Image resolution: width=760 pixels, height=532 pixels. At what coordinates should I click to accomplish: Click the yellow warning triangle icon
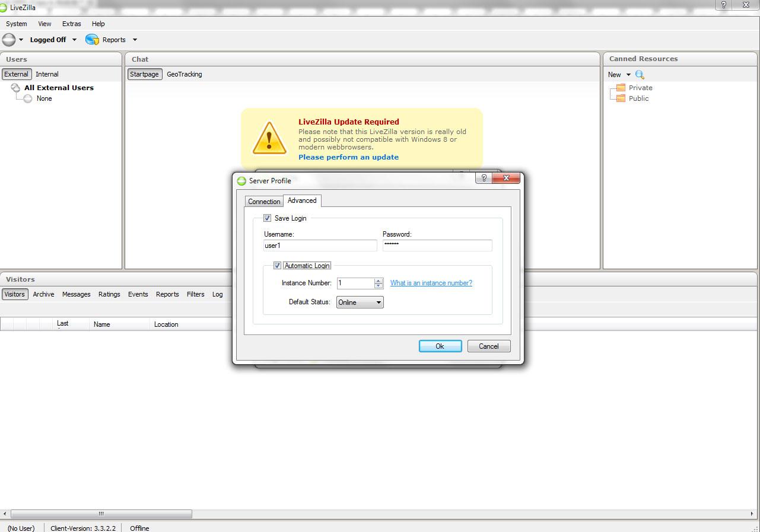click(x=269, y=138)
